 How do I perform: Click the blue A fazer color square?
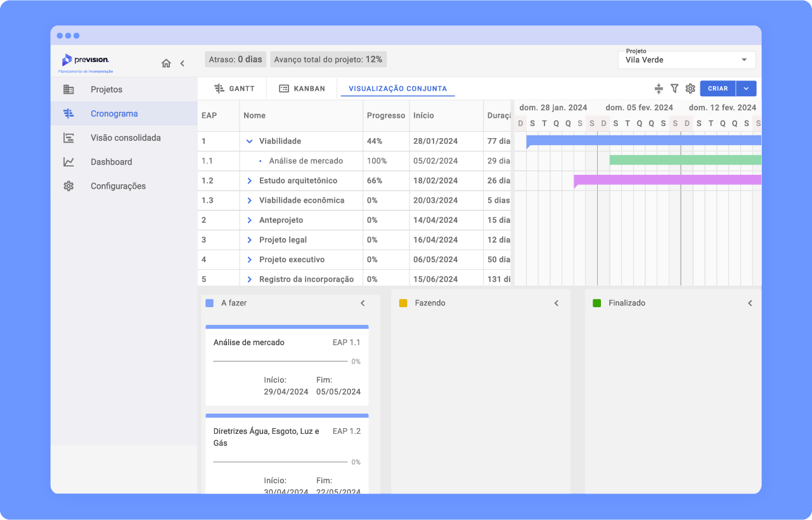click(210, 303)
